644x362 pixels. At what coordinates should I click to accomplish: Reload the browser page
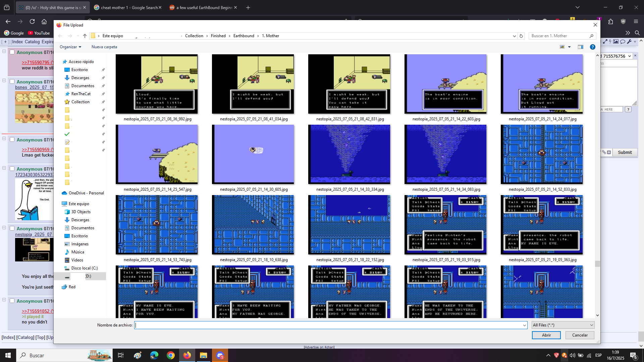[32, 21]
